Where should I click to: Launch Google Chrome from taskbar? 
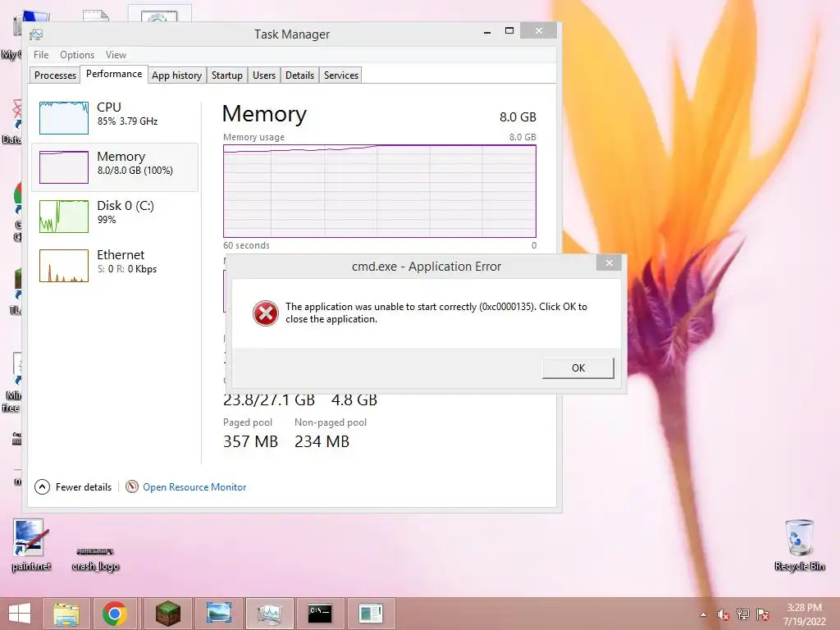(115, 614)
